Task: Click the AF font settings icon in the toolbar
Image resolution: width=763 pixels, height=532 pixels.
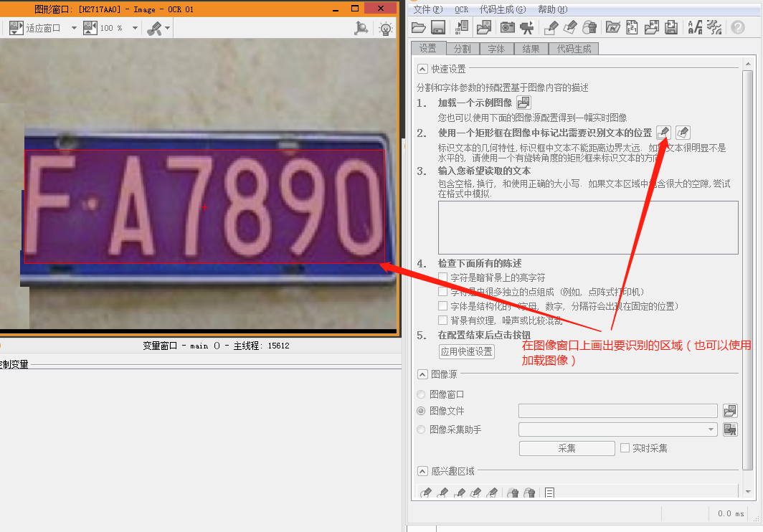Action: (695, 27)
